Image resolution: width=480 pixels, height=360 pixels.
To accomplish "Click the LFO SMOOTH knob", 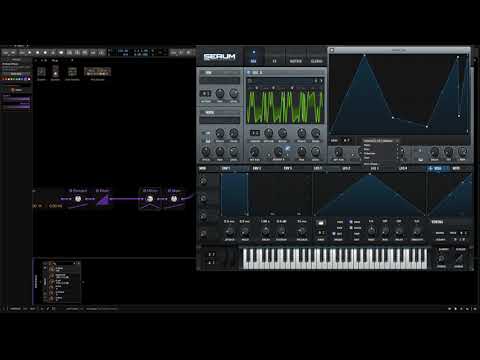I will click(x=417, y=231).
